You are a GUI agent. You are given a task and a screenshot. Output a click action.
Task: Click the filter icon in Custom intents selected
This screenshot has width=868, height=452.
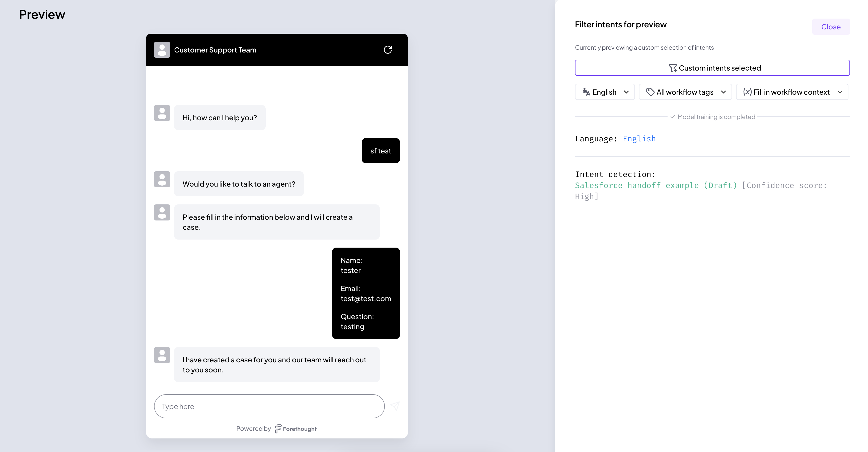[x=673, y=68]
